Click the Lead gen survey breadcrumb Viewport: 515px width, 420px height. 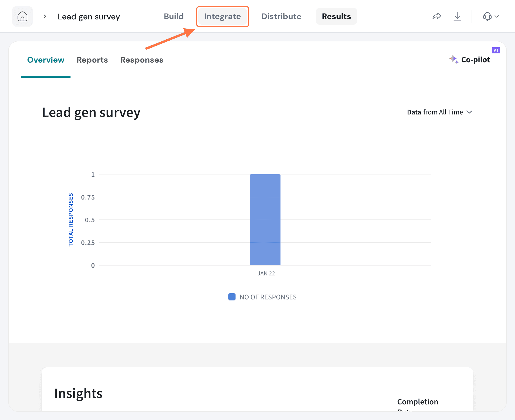click(x=89, y=17)
